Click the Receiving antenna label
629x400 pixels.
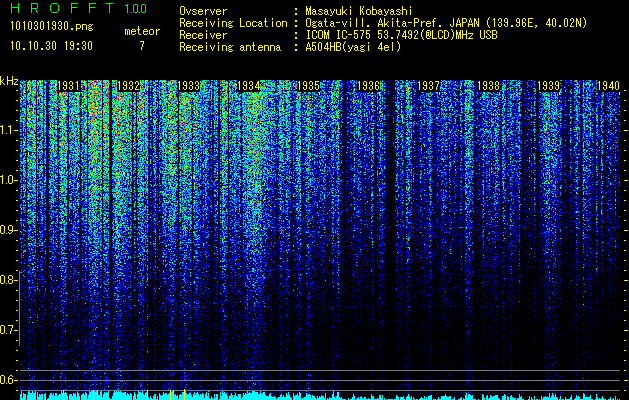(230, 47)
